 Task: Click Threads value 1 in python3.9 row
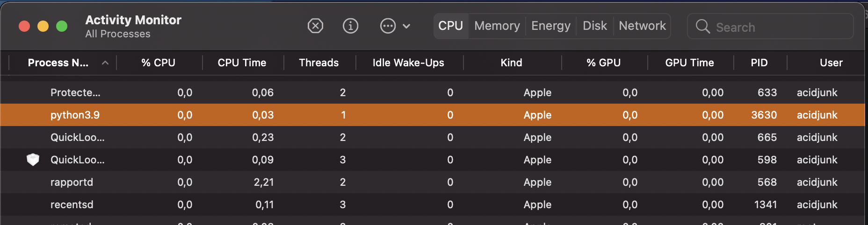pos(343,115)
